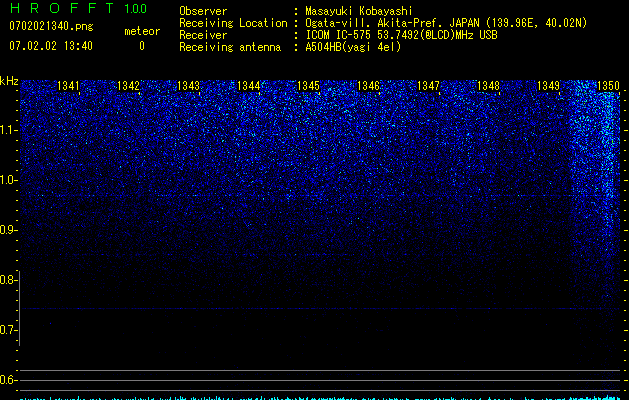Click the kHz axis unit label

pos(9,81)
